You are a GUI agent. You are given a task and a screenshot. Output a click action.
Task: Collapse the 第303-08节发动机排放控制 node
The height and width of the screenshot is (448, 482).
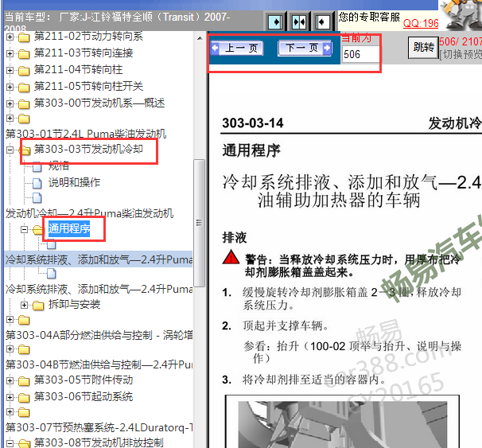pos(10,443)
